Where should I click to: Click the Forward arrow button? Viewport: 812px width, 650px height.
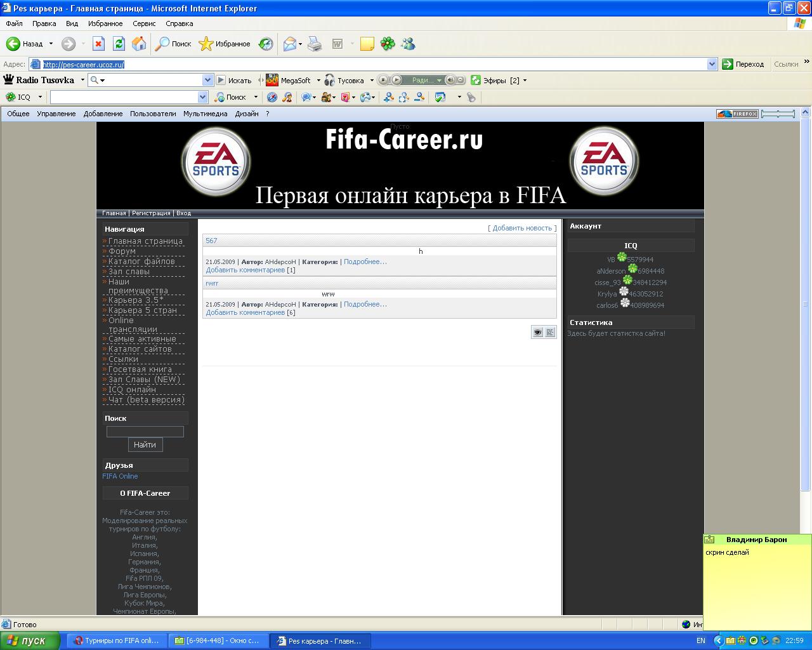pos(68,44)
